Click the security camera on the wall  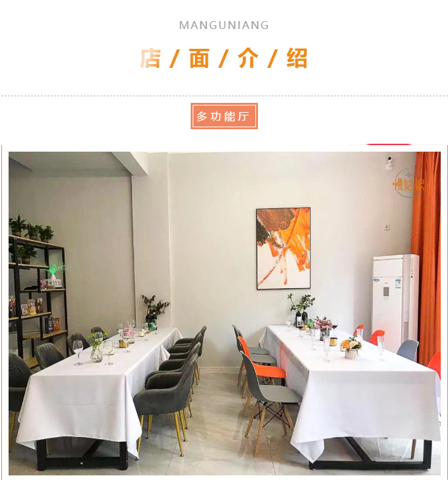389,162
